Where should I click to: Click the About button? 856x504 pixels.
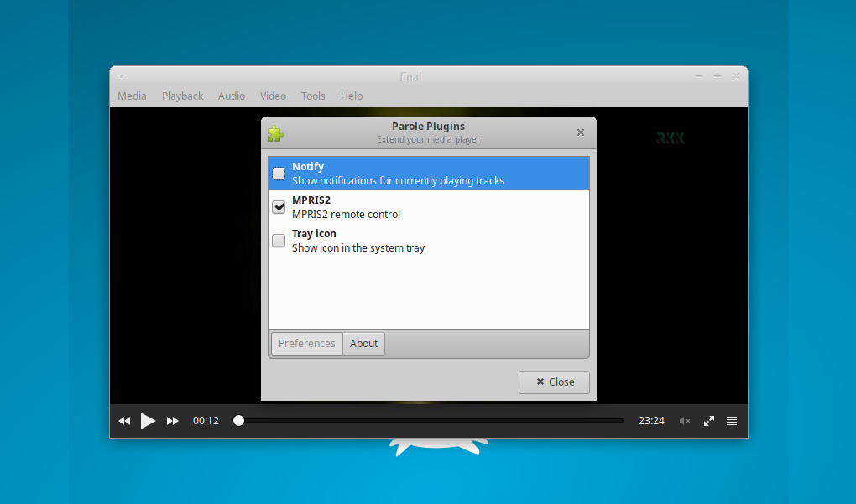363,343
